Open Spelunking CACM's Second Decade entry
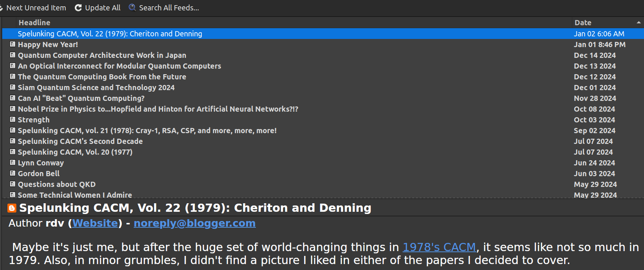644x270 pixels. pyautogui.click(x=80, y=141)
